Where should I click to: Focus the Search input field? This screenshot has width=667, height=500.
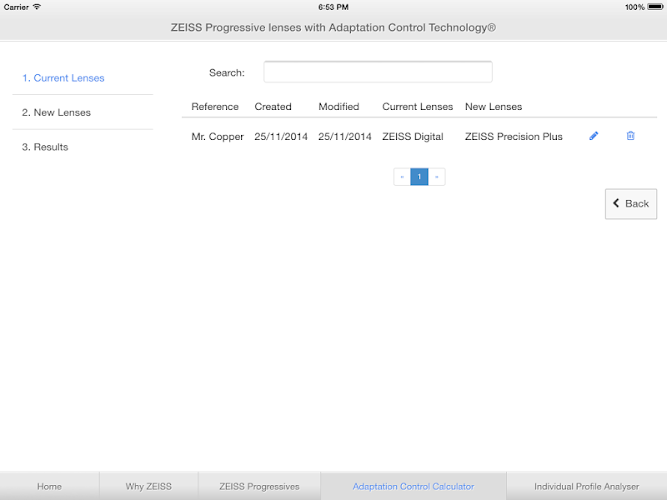coord(378,72)
